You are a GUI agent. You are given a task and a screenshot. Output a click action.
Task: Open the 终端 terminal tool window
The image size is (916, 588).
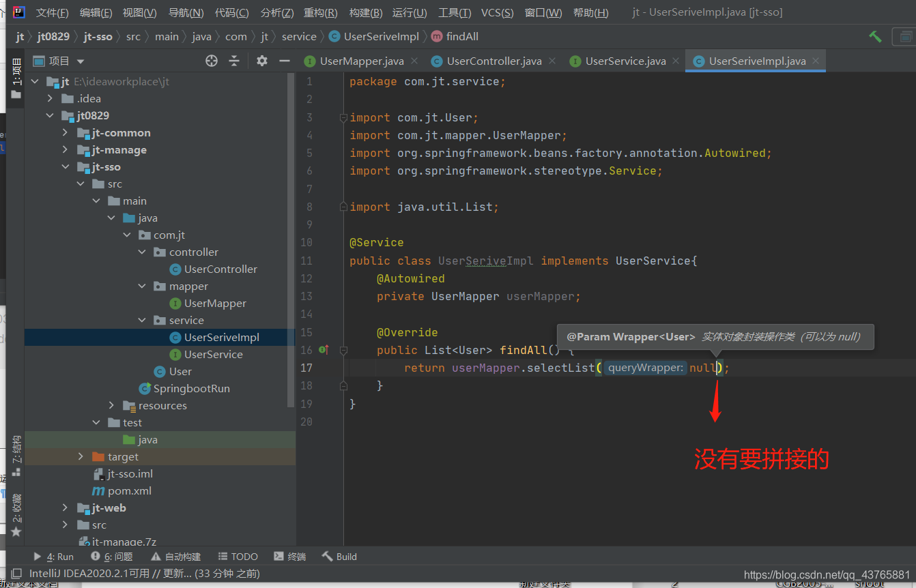click(289, 557)
